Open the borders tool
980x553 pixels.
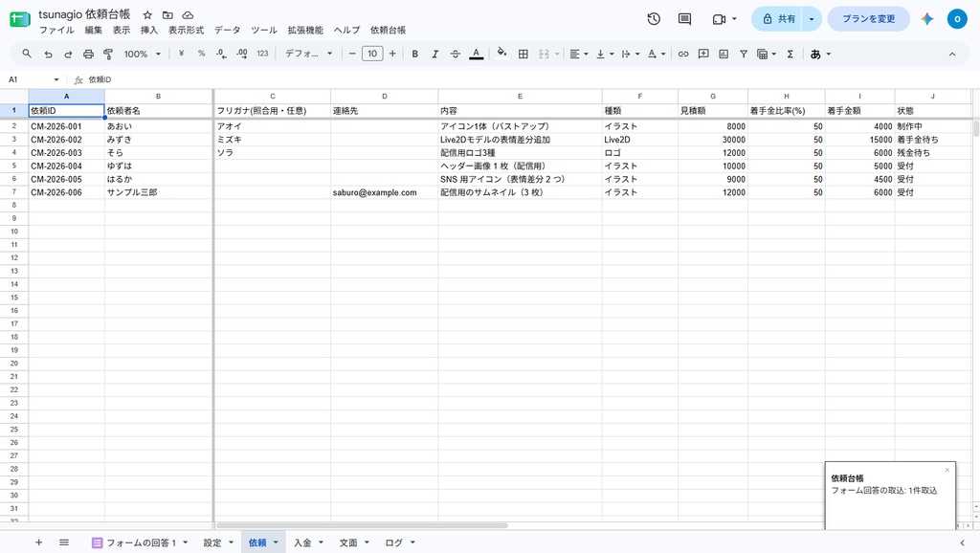523,55
